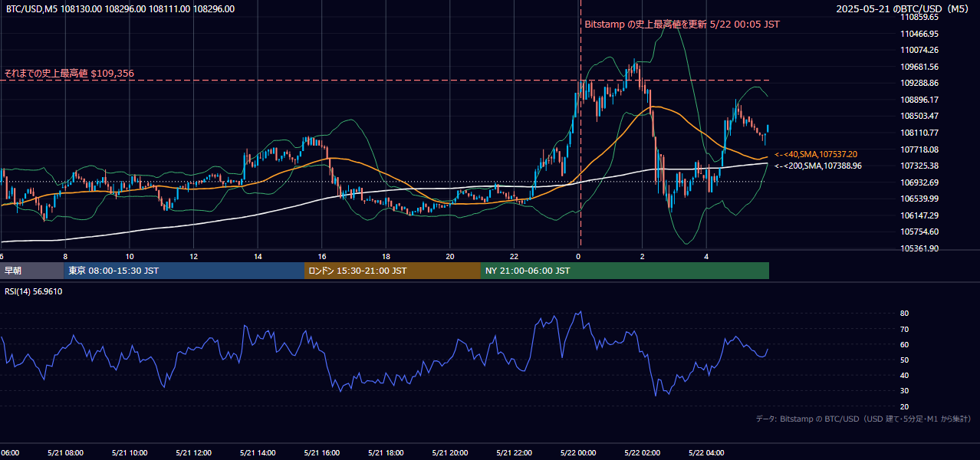Click the 40 SMA 107537.20 label
This screenshot has width=980, height=460.
816,154
